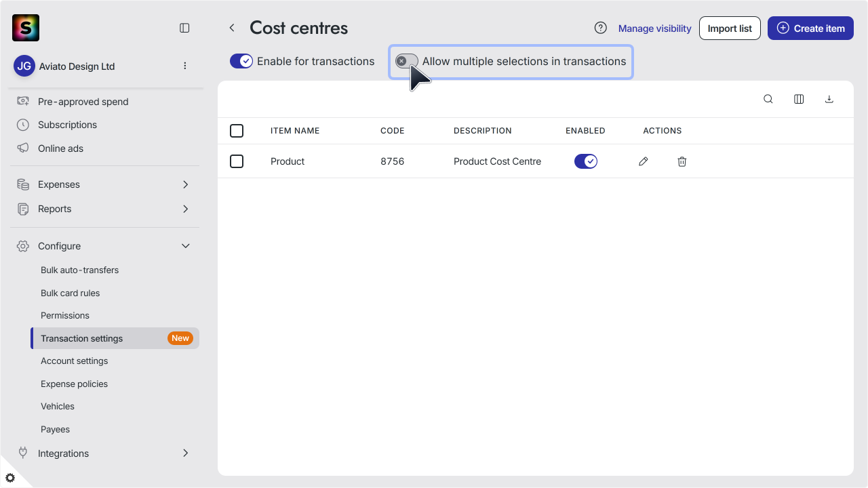This screenshot has width=868, height=488.
Task: Search the cost centres table
Action: 768,99
